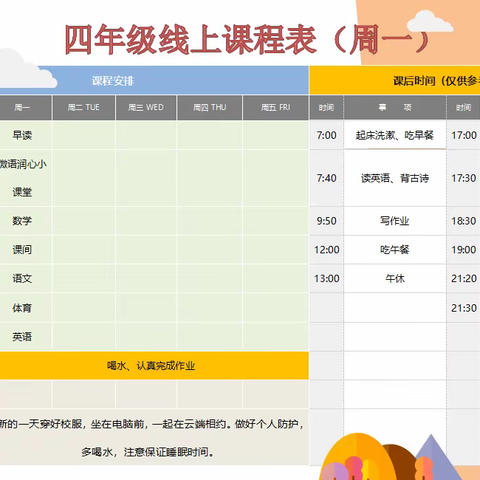Click the 周四 THU column header
The image size is (480, 480).
[210, 107]
